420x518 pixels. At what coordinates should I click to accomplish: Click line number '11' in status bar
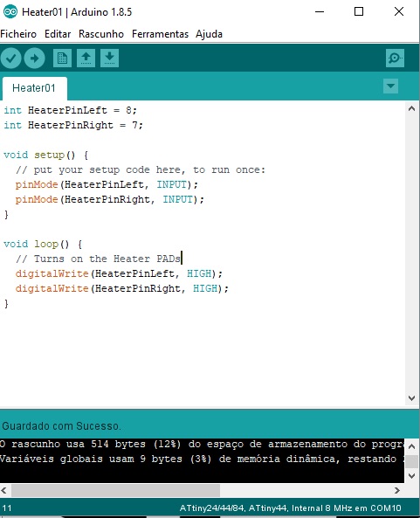tap(7, 508)
